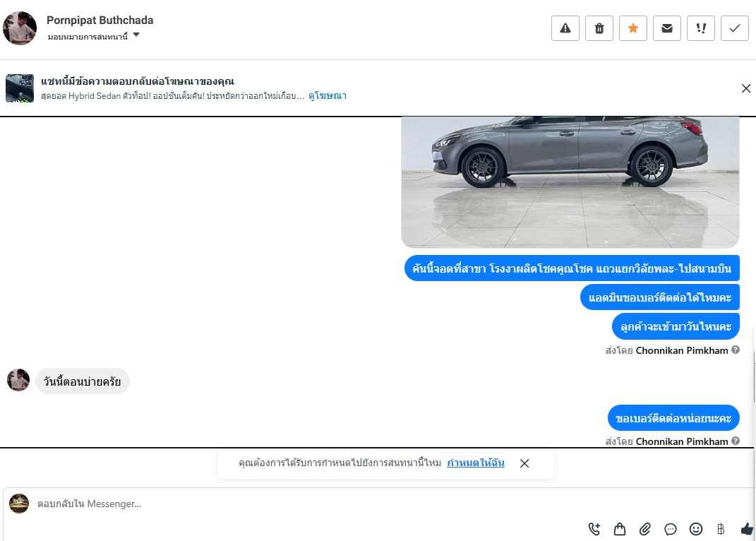Delete conversation with trash icon
756x541 pixels.
tap(599, 28)
